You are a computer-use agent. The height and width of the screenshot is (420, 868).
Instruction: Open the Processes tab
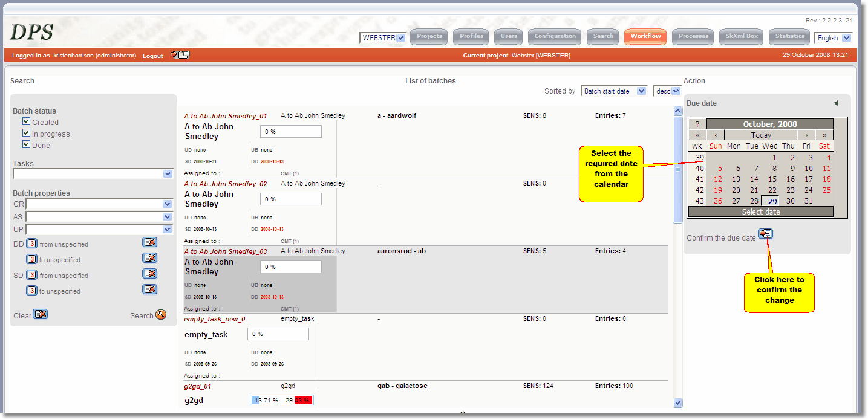(x=693, y=37)
